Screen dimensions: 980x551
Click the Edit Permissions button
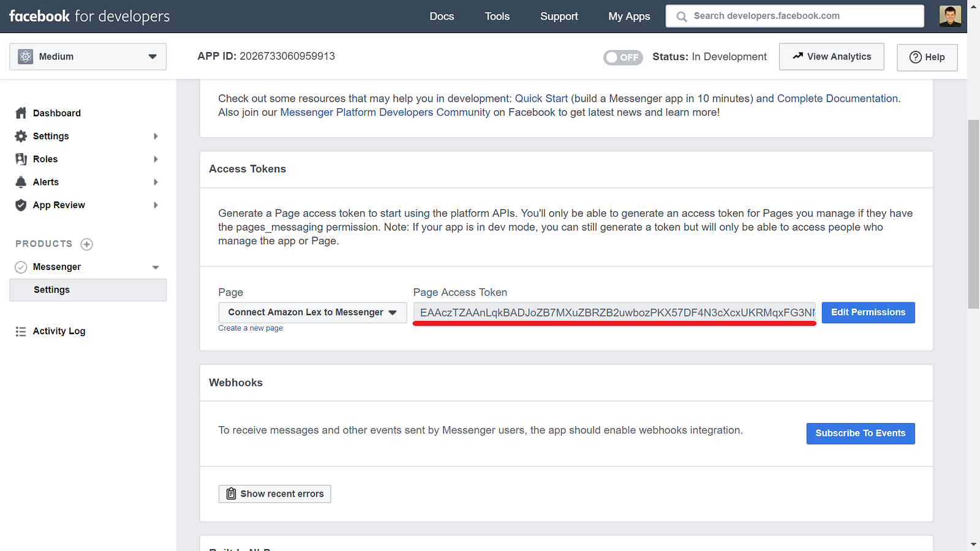[869, 312]
